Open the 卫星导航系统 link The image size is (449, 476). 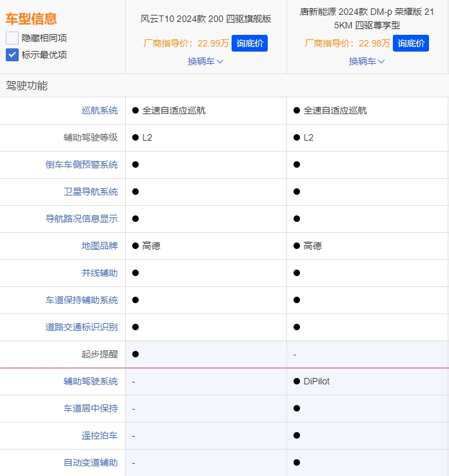coord(90,192)
